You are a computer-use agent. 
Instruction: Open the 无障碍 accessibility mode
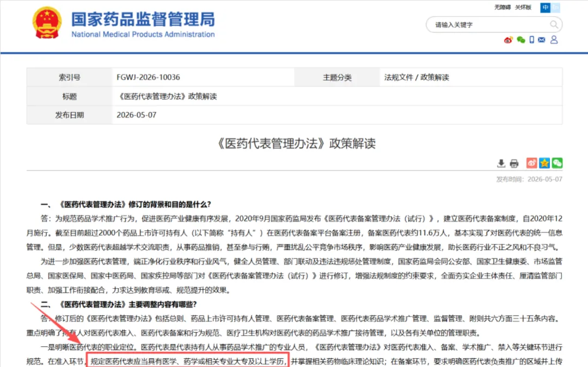(x=502, y=8)
